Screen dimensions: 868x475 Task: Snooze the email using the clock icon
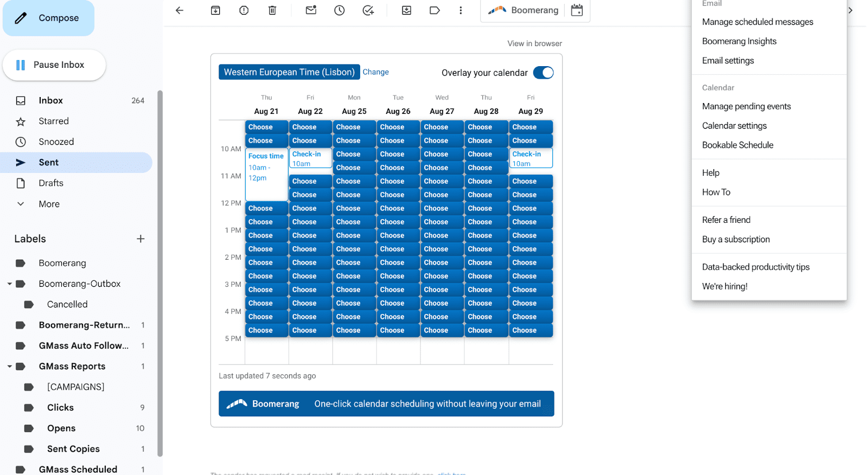tap(340, 10)
